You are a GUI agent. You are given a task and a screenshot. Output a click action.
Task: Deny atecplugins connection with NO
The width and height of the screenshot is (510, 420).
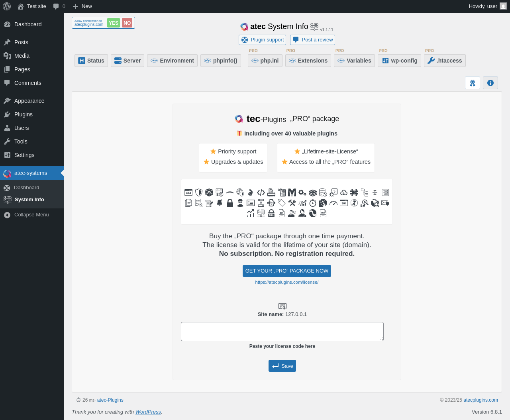point(127,23)
